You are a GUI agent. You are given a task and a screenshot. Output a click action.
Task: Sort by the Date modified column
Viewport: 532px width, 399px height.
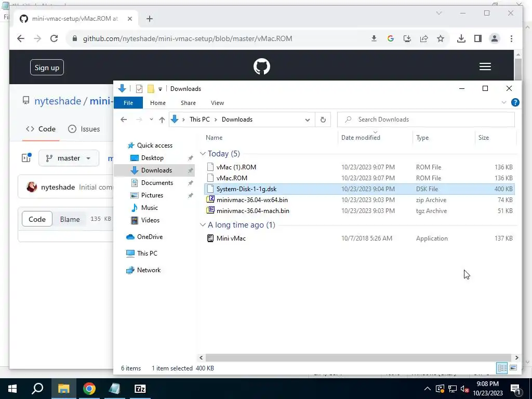coord(361,137)
